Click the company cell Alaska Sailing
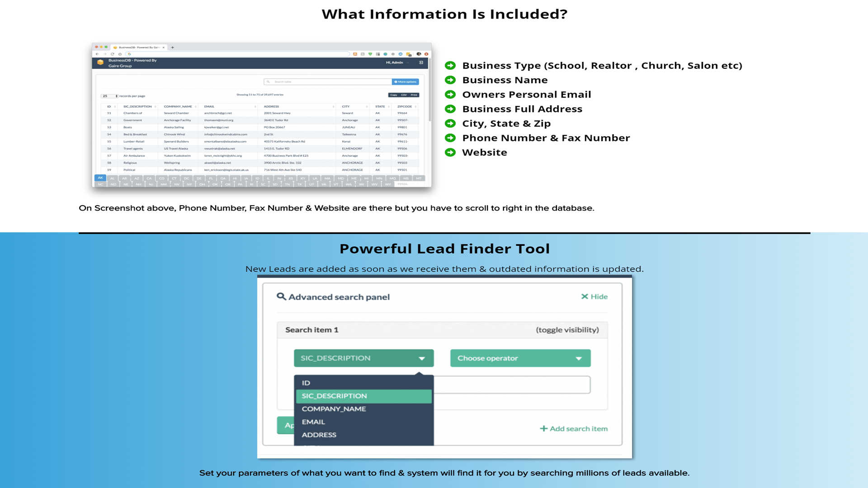This screenshot has height=488, width=868. pos(174,127)
